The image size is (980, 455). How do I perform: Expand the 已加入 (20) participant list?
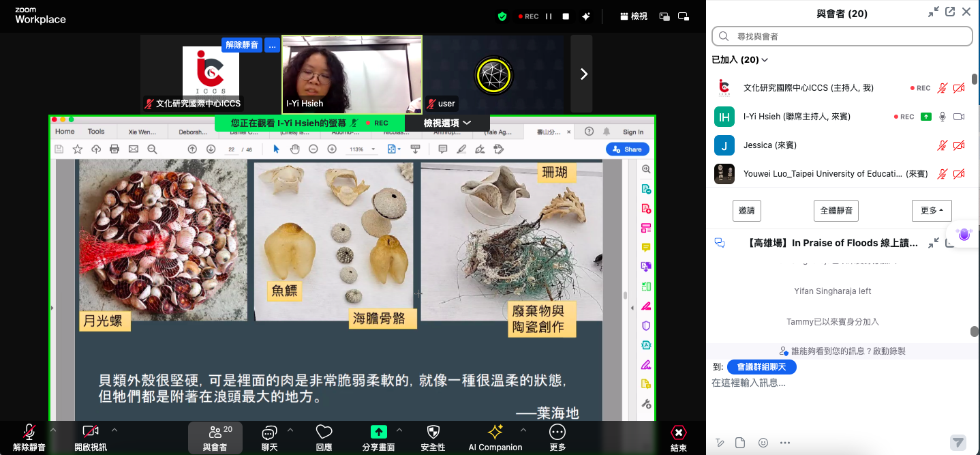pyautogui.click(x=739, y=60)
